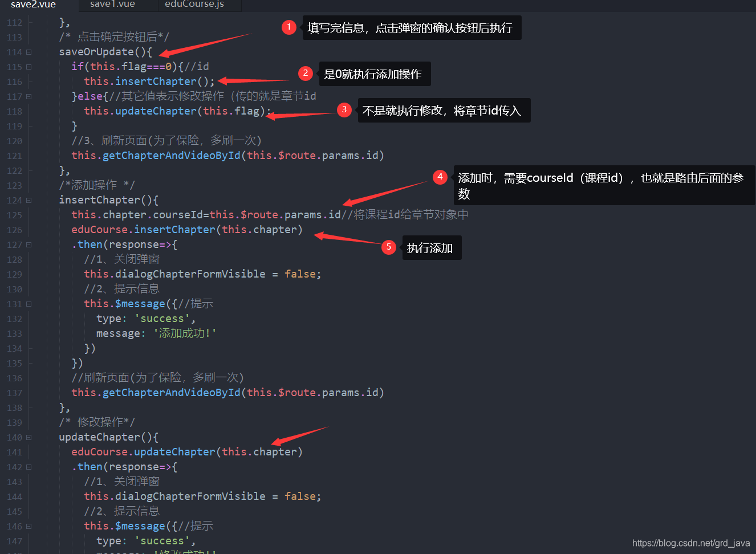Select line number 112 in the gutter

pos(15,23)
